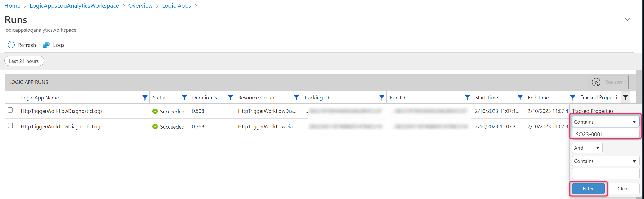This screenshot has width=644, height=199.
Task: Select the second HttpTriggerWorkflowDiagnosticLogs run checkbox
Action: tap(10, 125)
